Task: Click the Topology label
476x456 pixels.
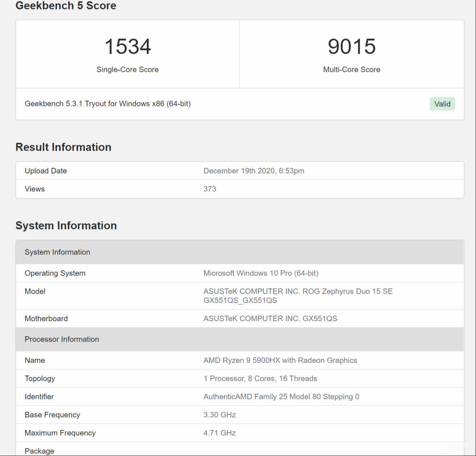Action: [x=40, y=378]
